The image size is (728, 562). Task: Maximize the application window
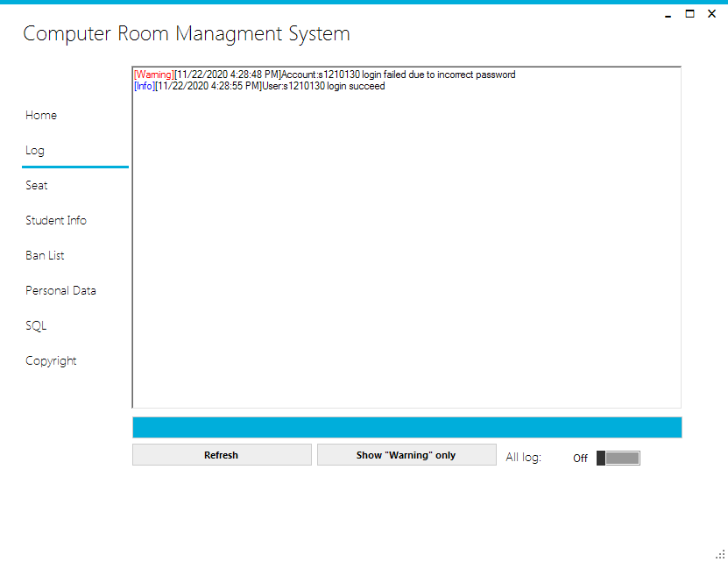690,14
